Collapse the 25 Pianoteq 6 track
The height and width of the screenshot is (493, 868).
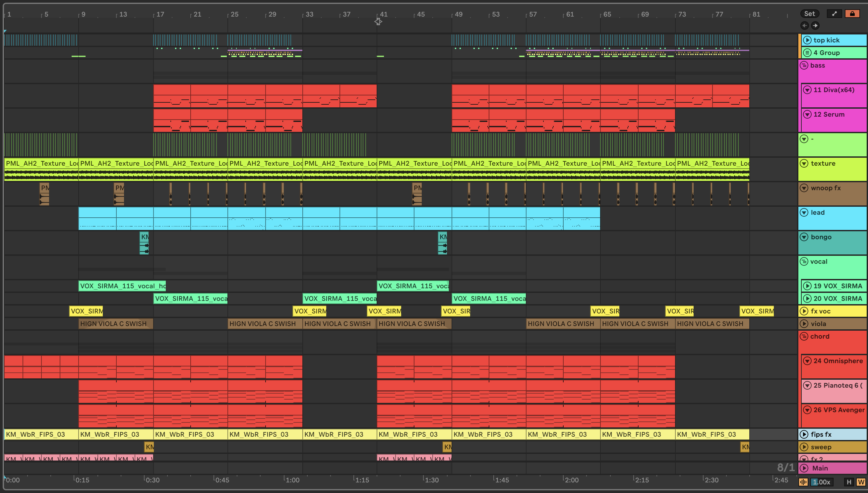(807, 385)
